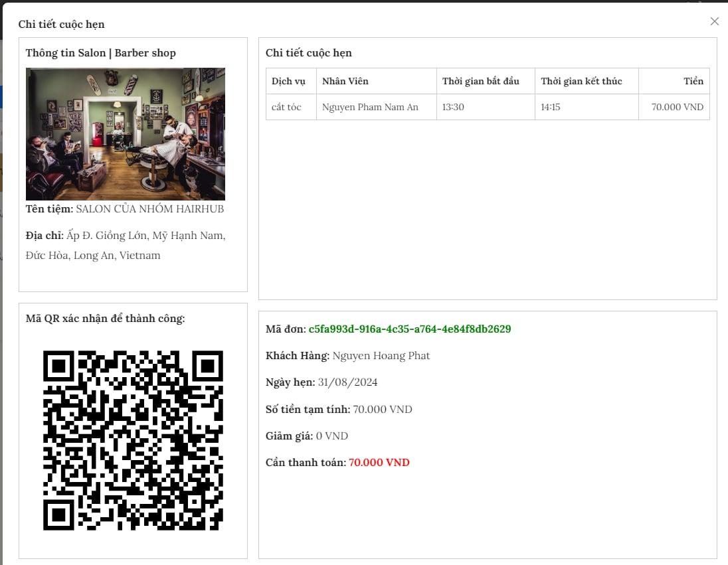
Task: Select order ID c5fa993d-916a-4c35-a764-4e84f8db2629
Action: pyautogui.click(x=409, y=329)
